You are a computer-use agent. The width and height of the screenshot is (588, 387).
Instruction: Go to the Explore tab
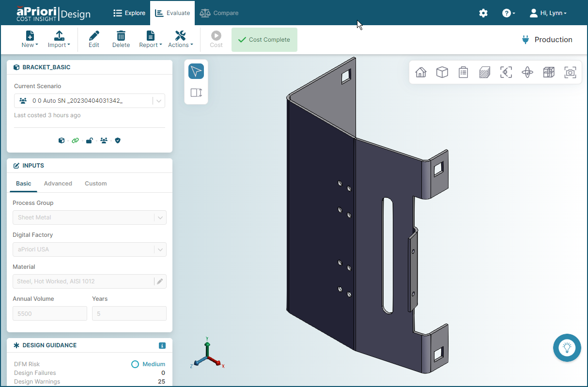point(129,13)
